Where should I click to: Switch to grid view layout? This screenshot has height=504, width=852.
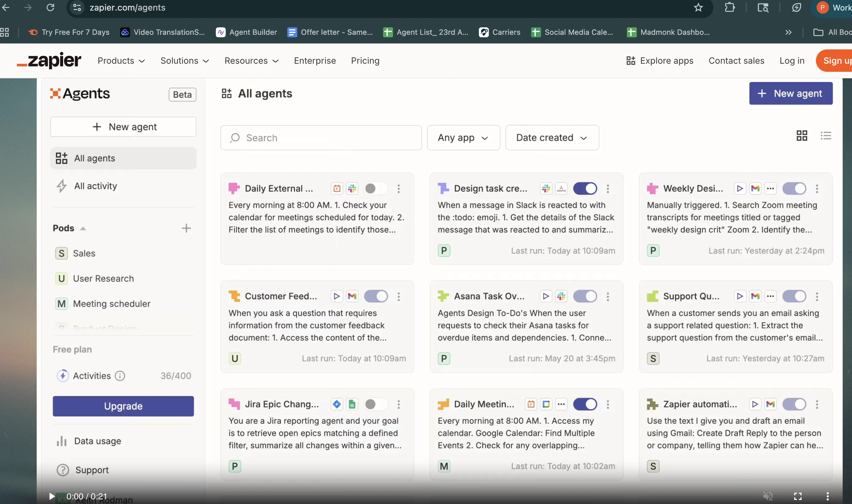point(802,136)
